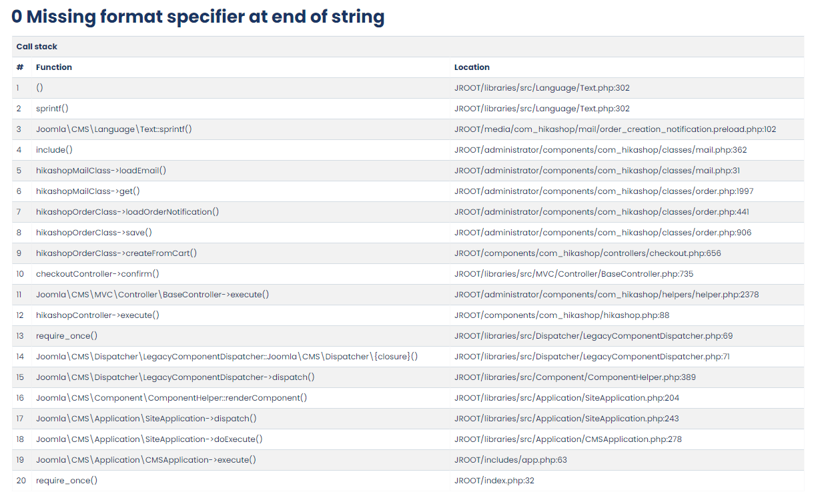Click hikashopOrderClass->createFromCart() function entry
The width and height of the screenshot is (824, 504).
click(116, 253)
